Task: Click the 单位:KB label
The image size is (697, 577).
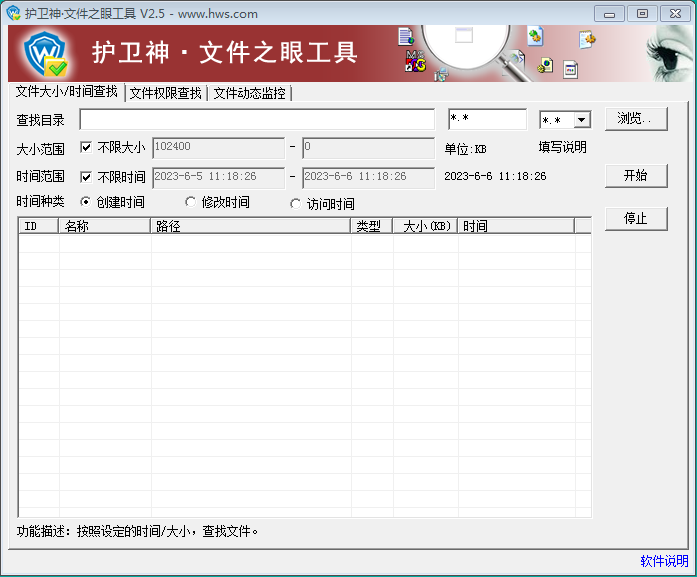Action: [x=465, y=149]
